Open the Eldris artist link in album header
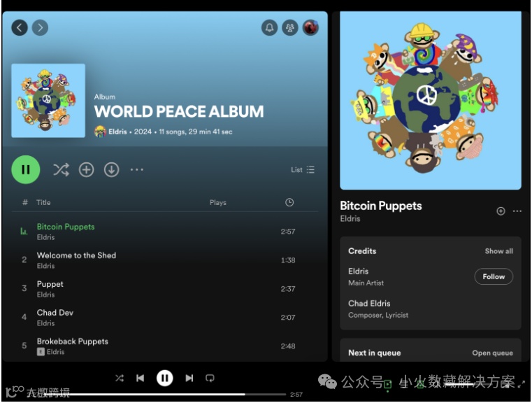Viewport: 532px width, 403px height. pyautogui.click(x=117, y=132)
